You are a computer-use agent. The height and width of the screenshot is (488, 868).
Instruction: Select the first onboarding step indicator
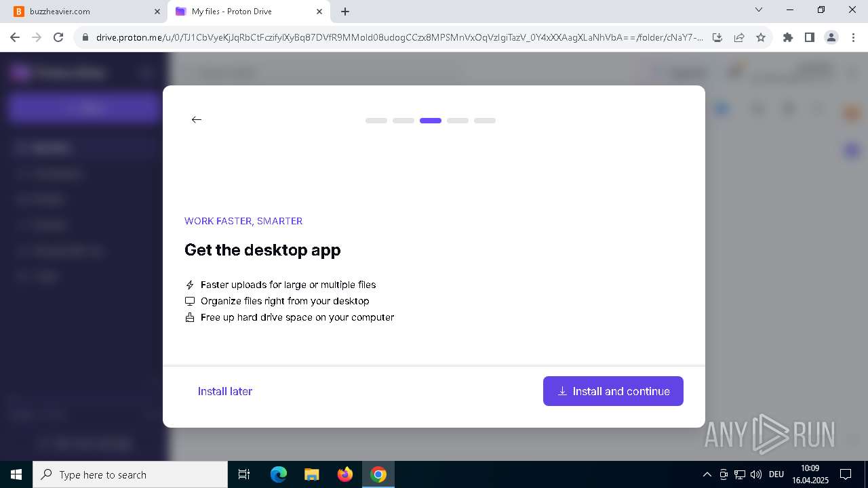click(x=376, y=121)
